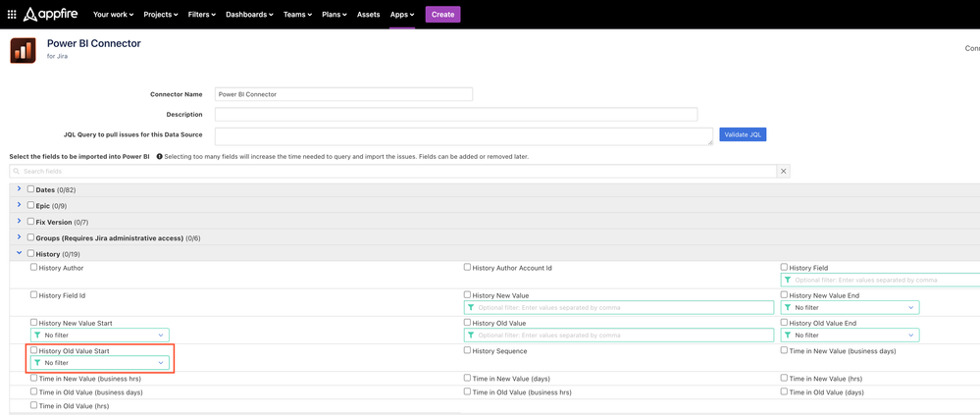Open the Dashboards menu
This screenshot has width=980, height=415.
249,15
